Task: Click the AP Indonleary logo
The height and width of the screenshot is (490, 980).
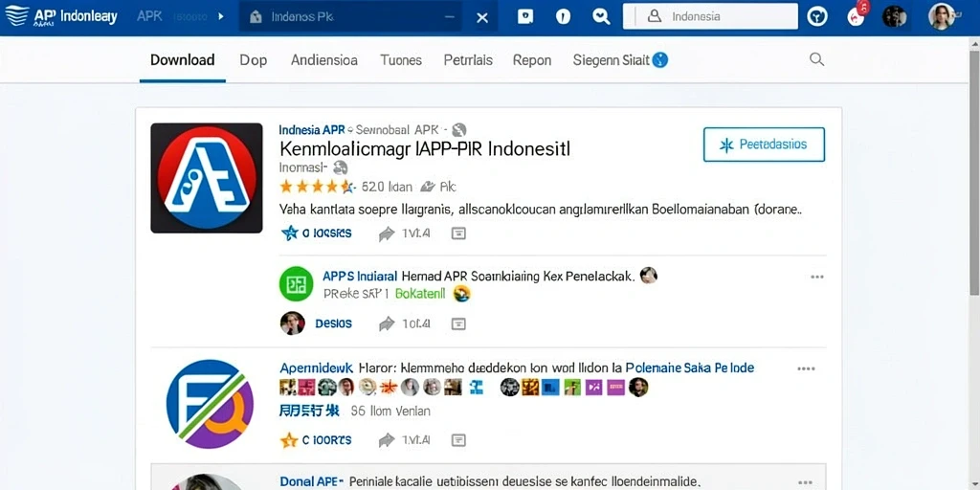Action: coord(60,16)
